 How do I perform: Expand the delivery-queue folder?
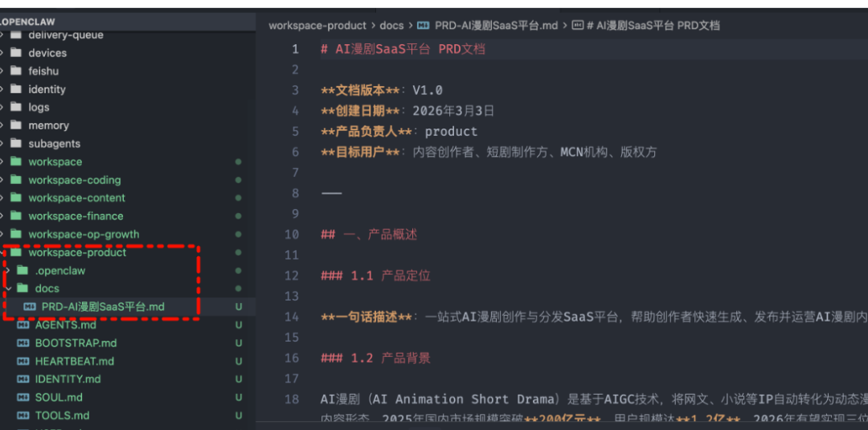coord(66,35)
